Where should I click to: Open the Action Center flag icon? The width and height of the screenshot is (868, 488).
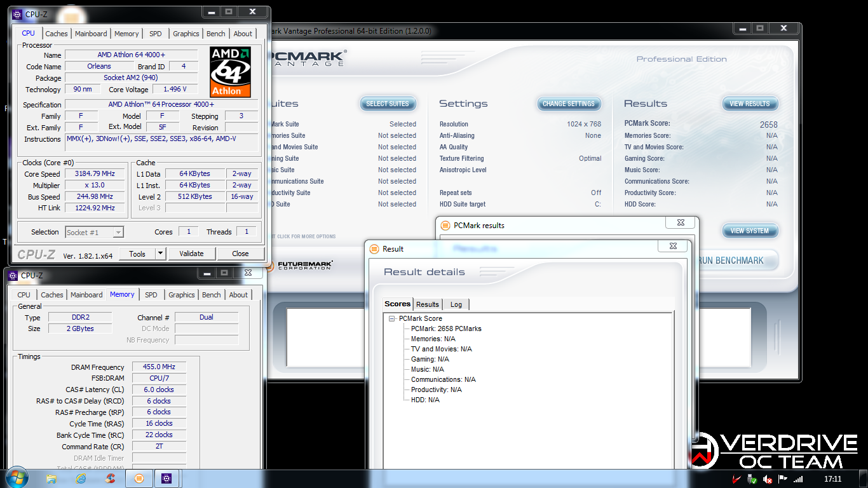click(x=783, y=479)
